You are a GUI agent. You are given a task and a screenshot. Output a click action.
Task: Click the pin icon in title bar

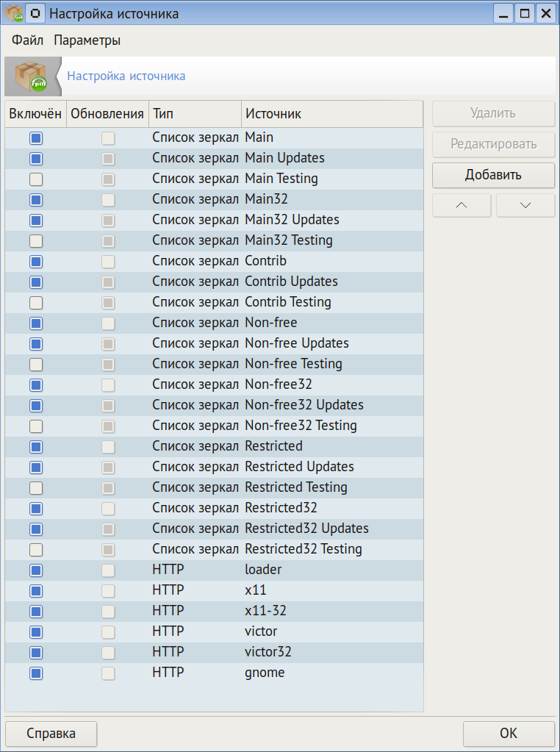(34, 13)
